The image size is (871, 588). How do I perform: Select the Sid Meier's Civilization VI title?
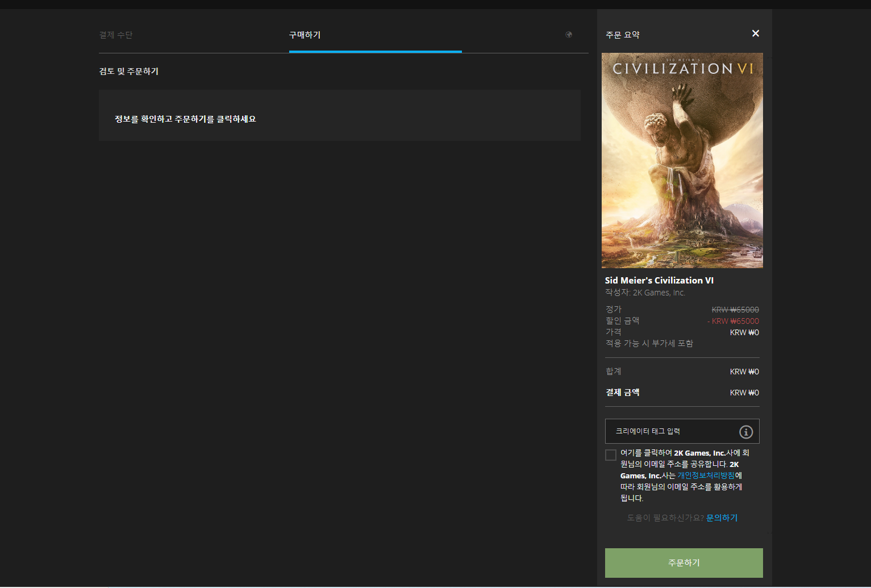[659, 280]
